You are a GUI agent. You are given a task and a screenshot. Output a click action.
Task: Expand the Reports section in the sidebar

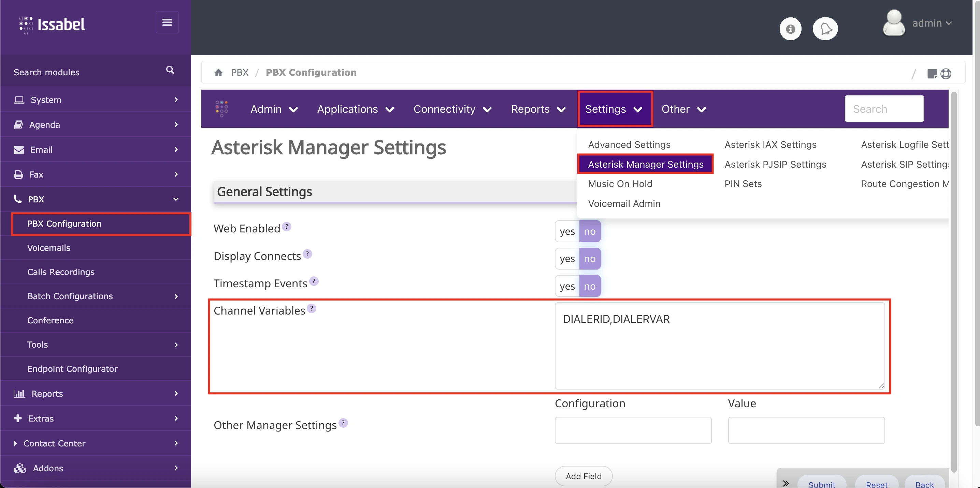[46, 393]
